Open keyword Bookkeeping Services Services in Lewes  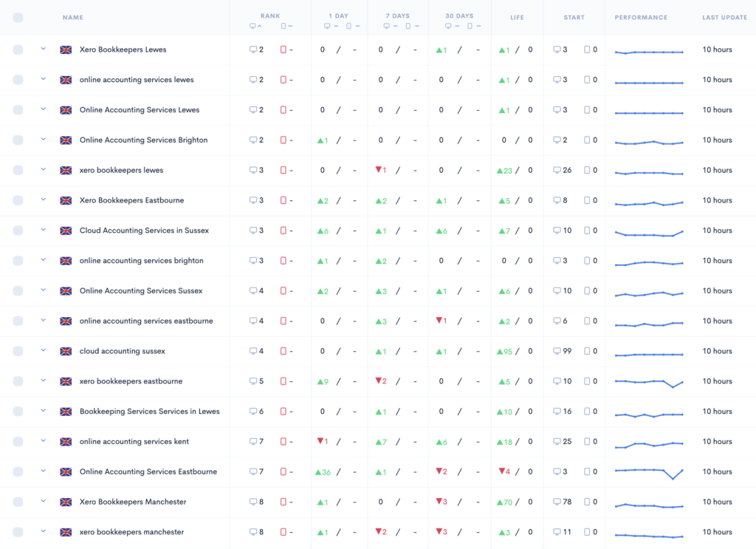click(149, 412)
